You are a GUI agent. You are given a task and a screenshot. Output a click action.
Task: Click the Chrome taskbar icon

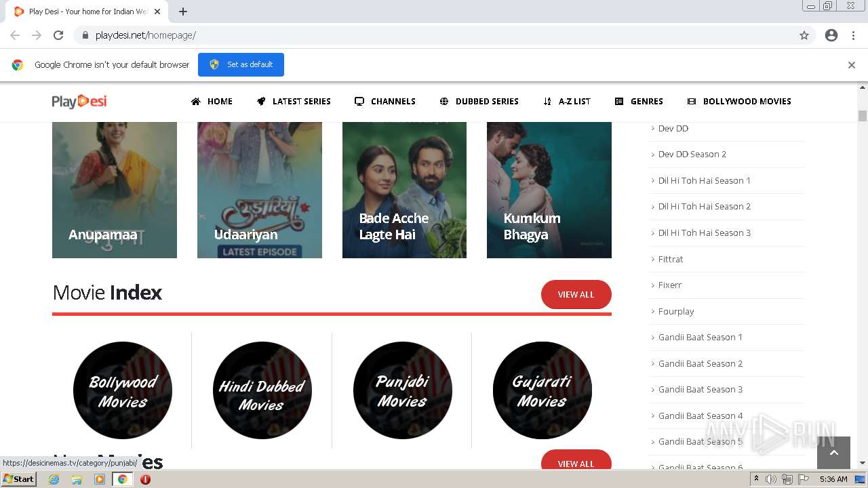pyautogui.click(x=123, y=479)
